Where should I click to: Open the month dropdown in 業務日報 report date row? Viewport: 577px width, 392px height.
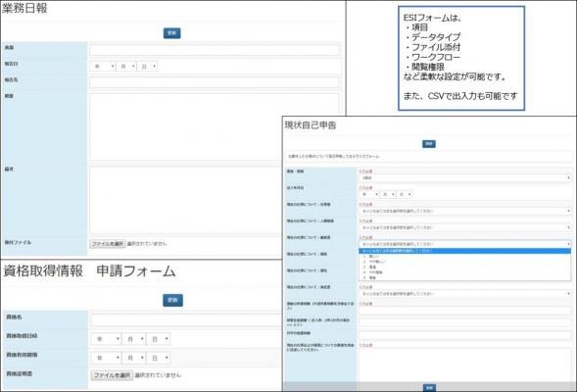click(126, 67)
